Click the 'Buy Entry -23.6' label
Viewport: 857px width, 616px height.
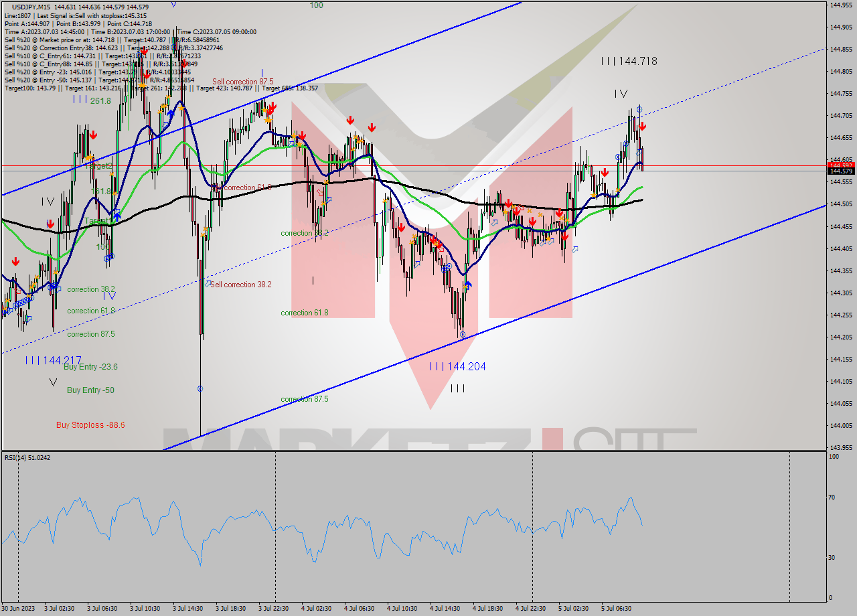(x=90, y=367)
